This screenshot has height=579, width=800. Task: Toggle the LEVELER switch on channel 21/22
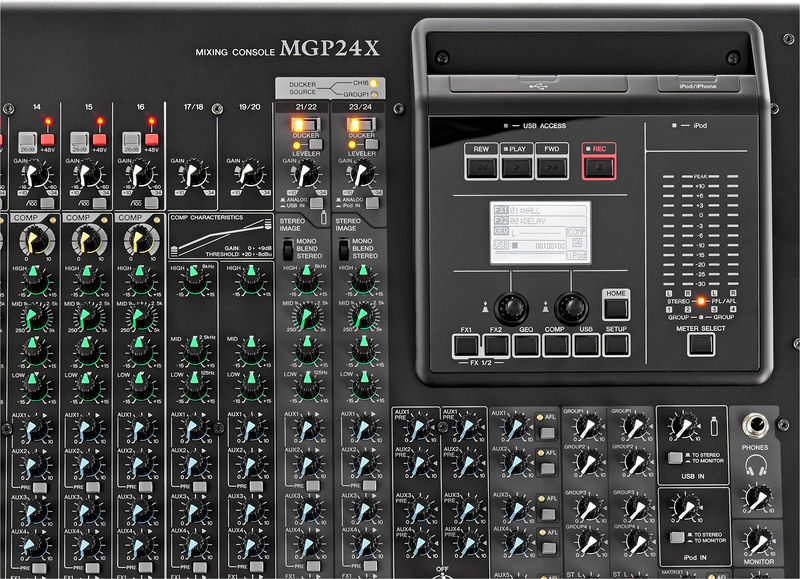click(x=316, y=144)
